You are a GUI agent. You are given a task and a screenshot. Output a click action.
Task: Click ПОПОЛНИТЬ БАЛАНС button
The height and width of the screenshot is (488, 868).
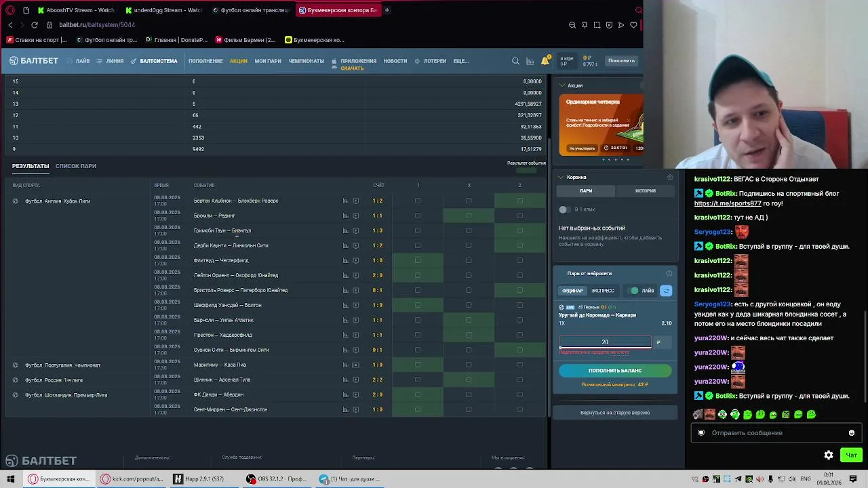615,371
